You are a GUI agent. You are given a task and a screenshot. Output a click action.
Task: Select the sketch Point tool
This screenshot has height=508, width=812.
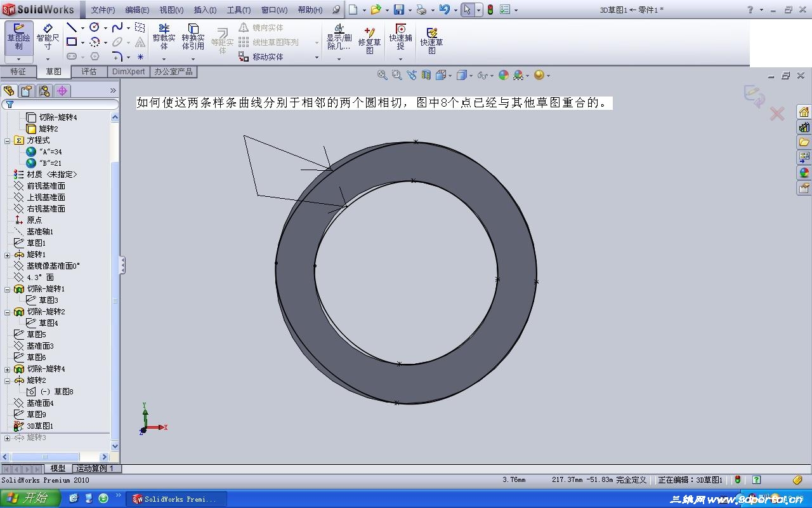point(140,57)
